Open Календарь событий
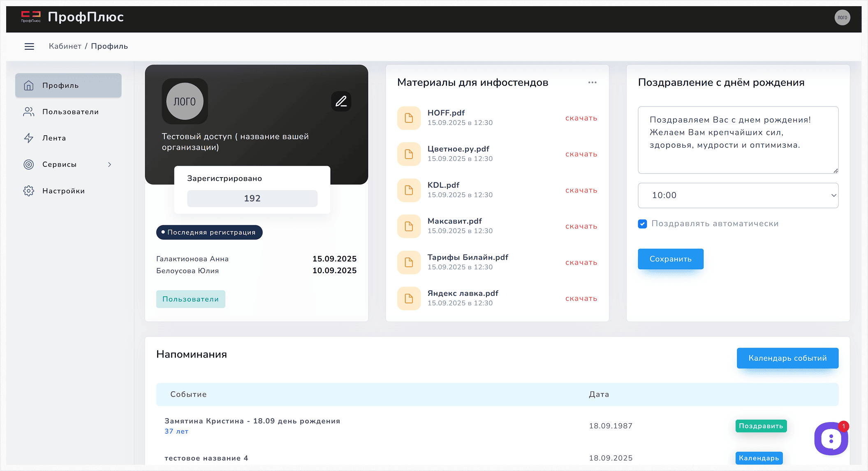Viewport: 868px width, 471px height. tap(787, 358)
